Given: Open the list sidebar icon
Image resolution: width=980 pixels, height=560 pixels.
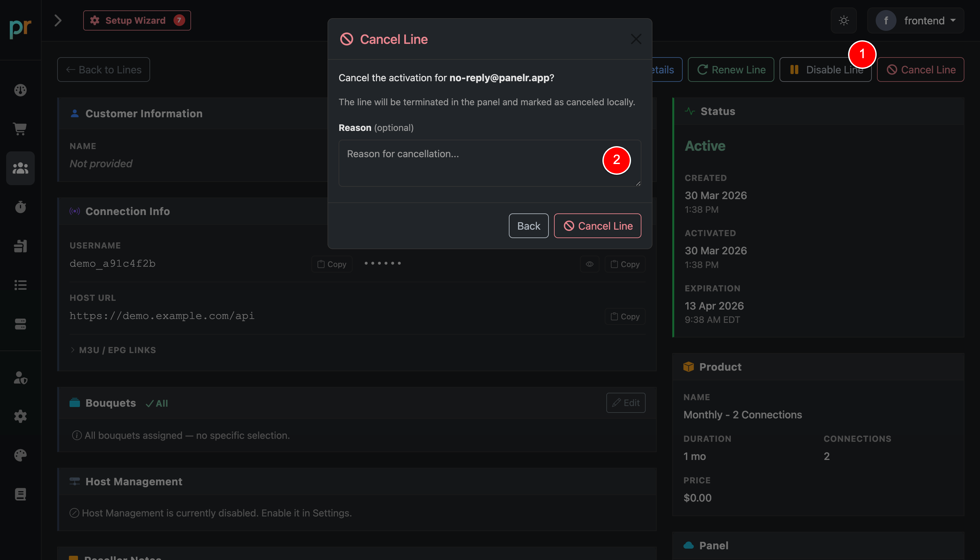Looking at the screenshot, I should click(x=20, y=285).
